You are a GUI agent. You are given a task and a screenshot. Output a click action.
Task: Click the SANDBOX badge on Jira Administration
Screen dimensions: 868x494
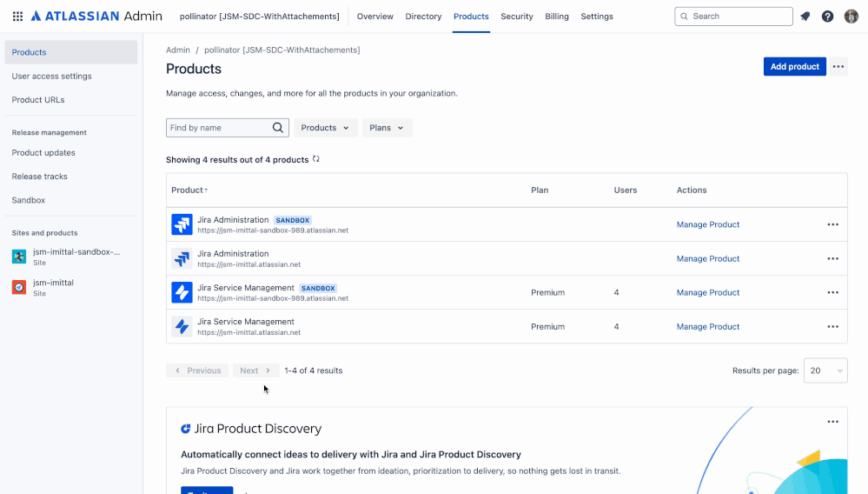click(x=293, y=220)
